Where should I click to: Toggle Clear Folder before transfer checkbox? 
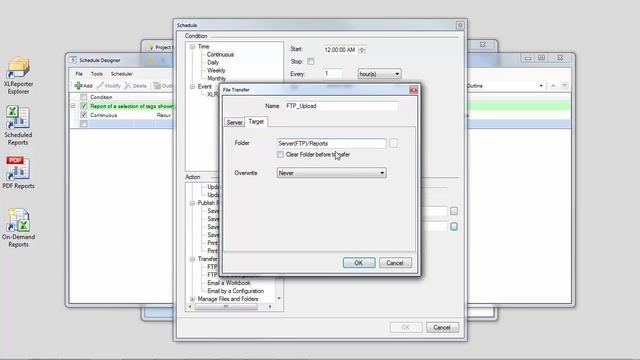[280, 154]
